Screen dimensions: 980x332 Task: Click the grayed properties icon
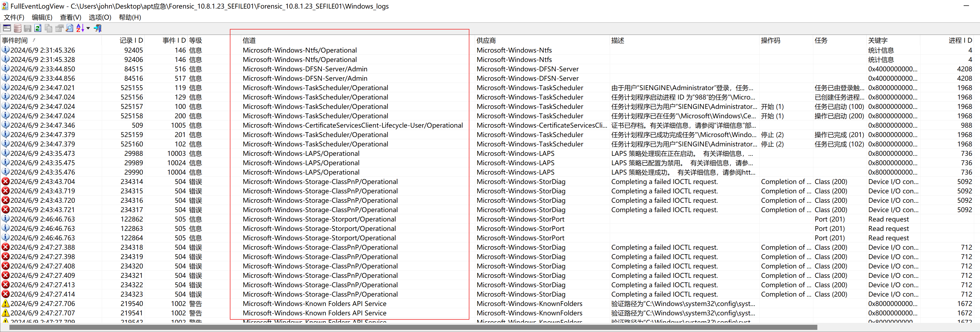(59, 28)
